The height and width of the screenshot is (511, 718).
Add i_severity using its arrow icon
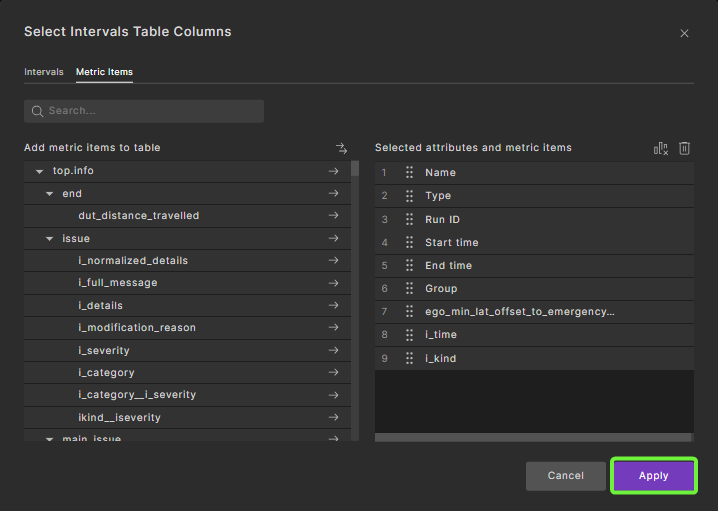(333, 351)
